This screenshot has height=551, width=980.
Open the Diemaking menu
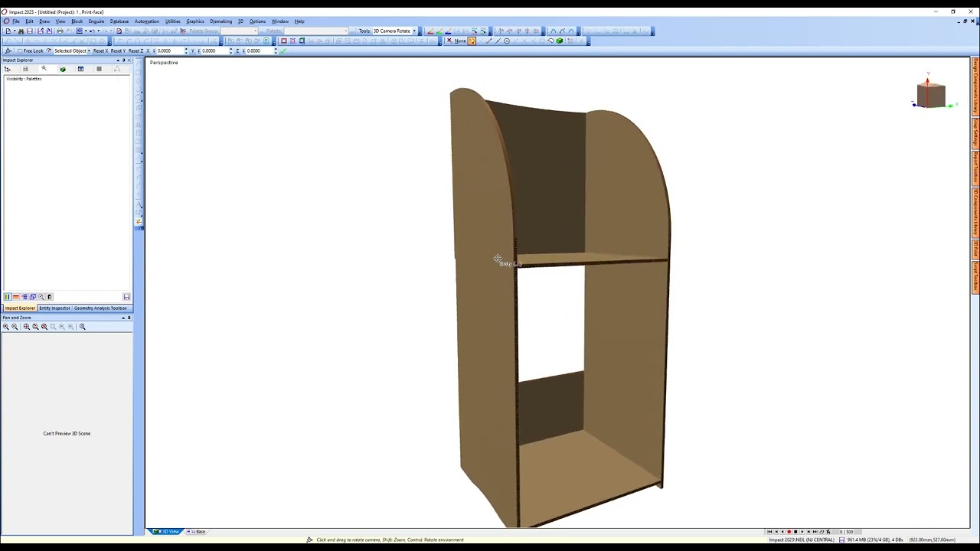(x=220, y=21)
